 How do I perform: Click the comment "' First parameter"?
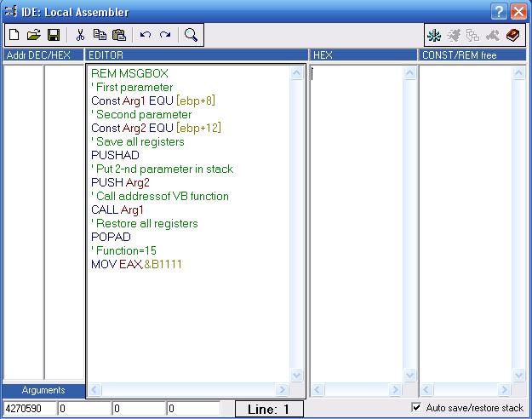(x=132, y=87)
